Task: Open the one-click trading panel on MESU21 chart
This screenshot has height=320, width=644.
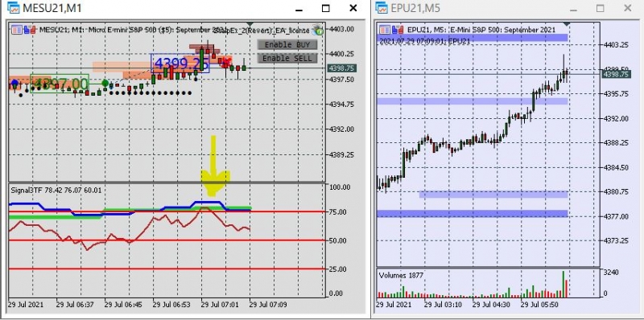Action: [x=16, y=30]
